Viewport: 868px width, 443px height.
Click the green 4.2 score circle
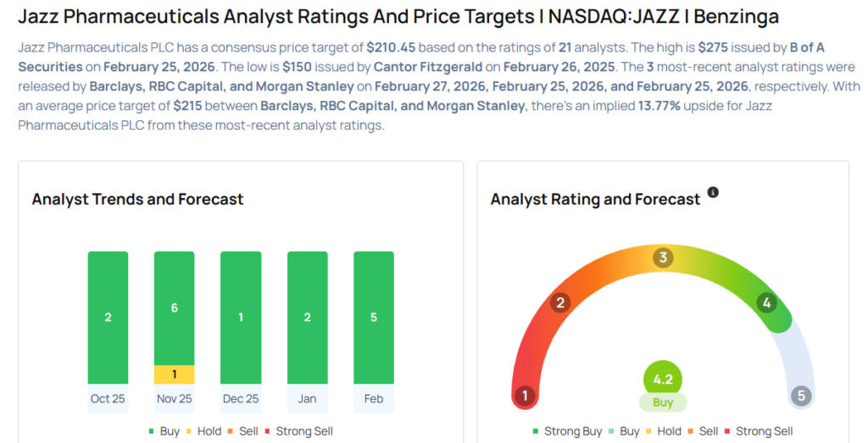coord(663,379)
